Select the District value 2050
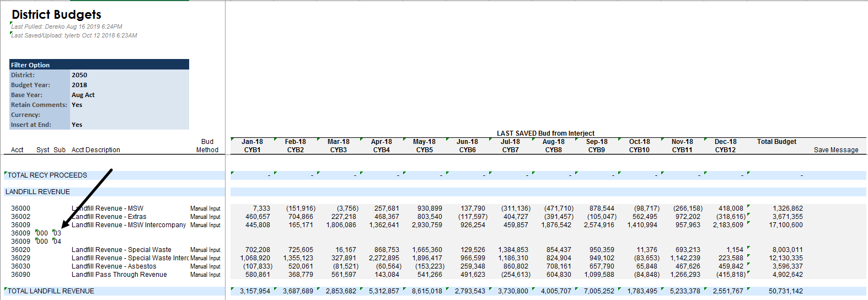This screenshot has width=868, height=300. tap(79, 75)
